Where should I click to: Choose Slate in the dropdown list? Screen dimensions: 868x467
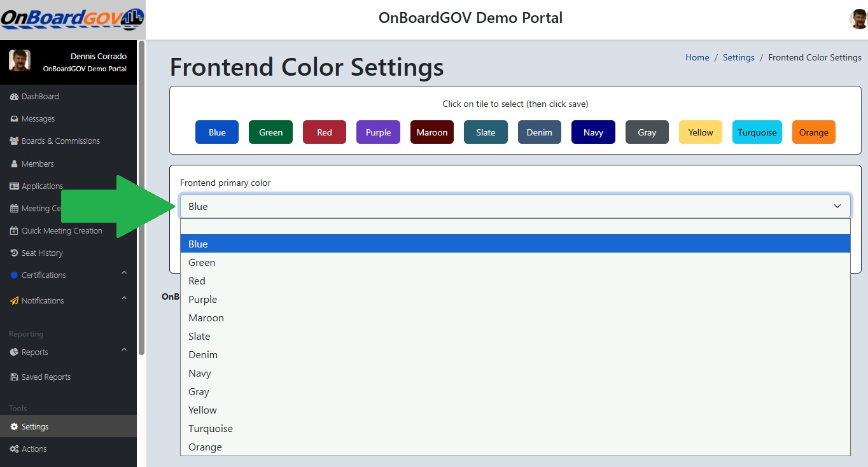(515, 336)
